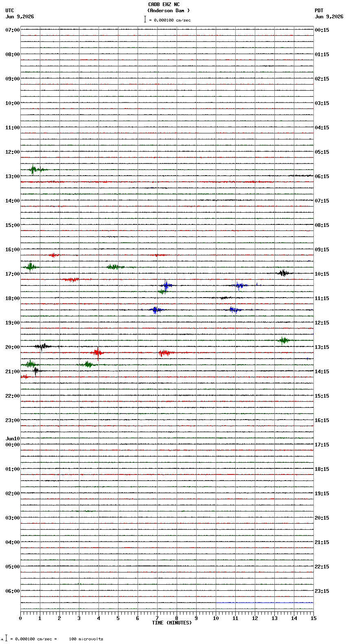The width and height of the screenshot is (346, 644).
Task: Click the scale text = 0.000100 cm/sec at top
Action: (x=170, y=20)
